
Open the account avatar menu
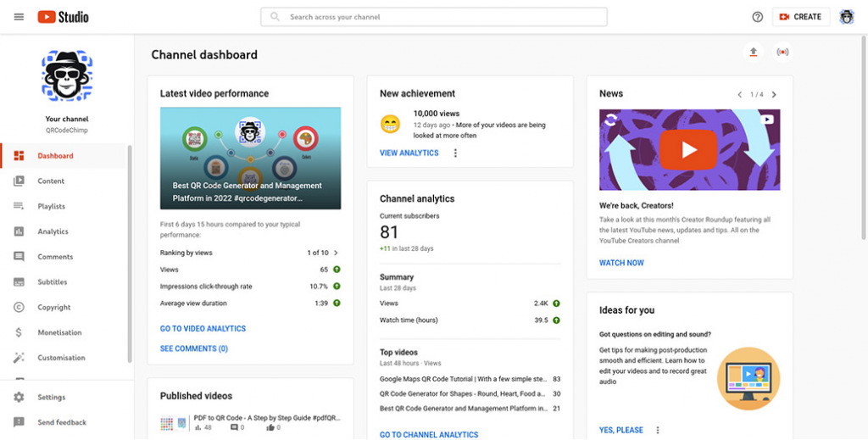tap(847, 17)
